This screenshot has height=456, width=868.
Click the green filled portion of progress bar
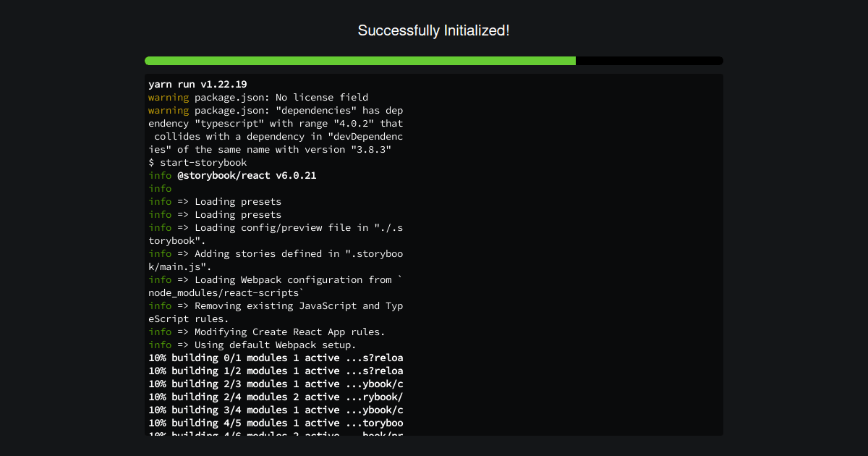tap(360, 61)
